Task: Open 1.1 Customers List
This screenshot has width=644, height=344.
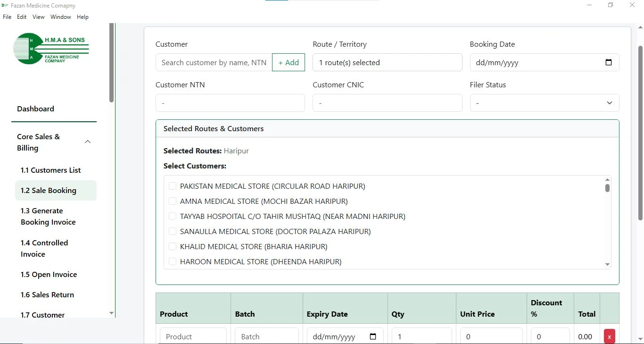Action: point(51,170)
